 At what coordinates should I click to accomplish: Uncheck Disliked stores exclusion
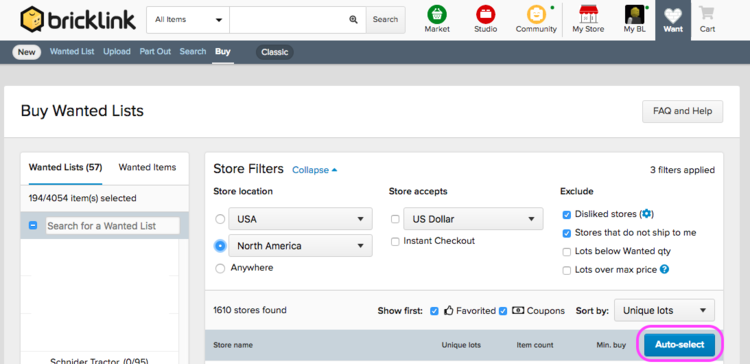pos(566,215)
